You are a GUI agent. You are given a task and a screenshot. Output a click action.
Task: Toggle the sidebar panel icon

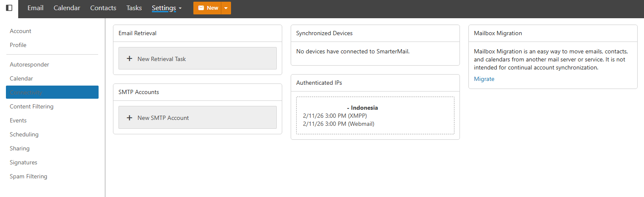click(9, 8)
